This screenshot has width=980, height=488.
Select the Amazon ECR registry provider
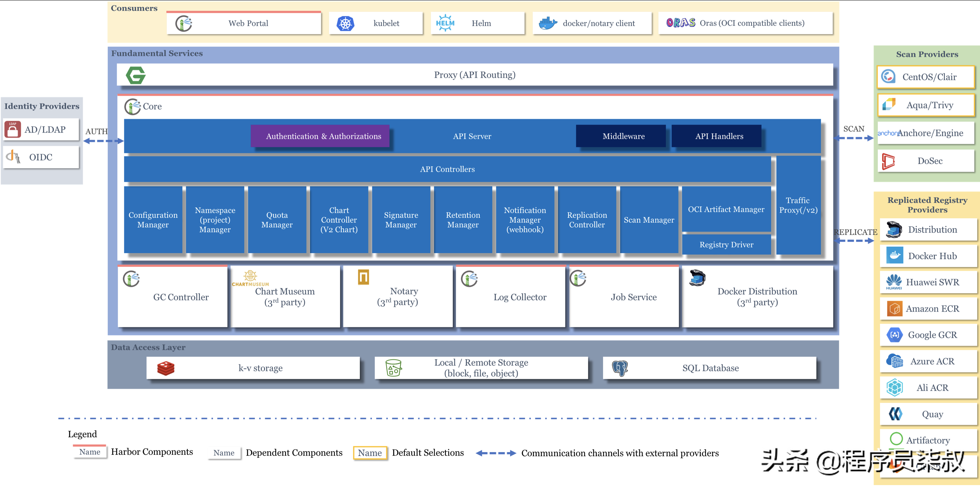pos(928,309)
